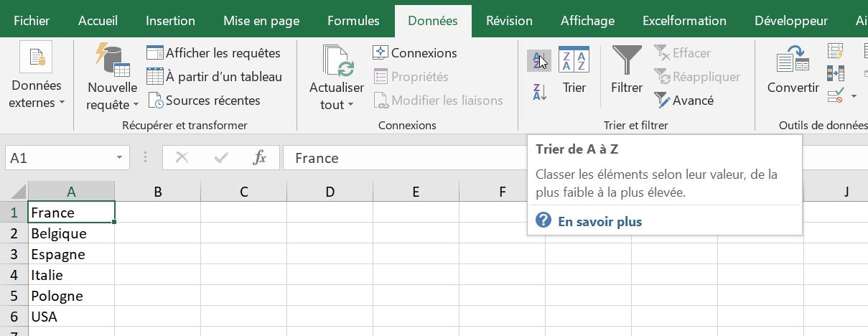868x336 pixels.
Task: Expand the Actualiser tout dropdown
Action: tap(337, 105)
